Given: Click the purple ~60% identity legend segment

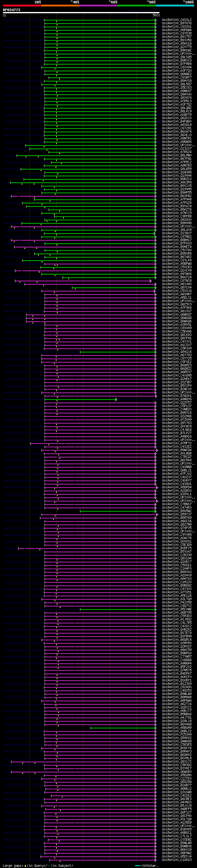Looking at the screenshot, I should tap(99, 6).
